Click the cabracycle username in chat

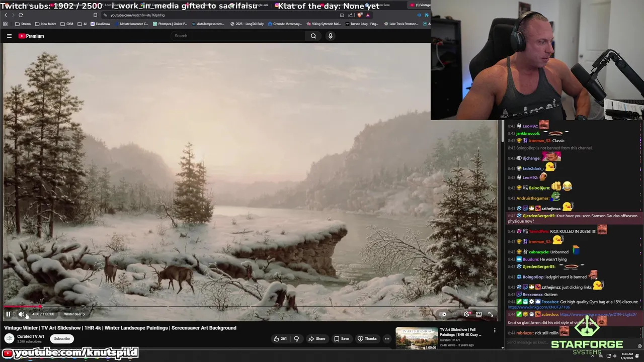(x=538, y=252)
